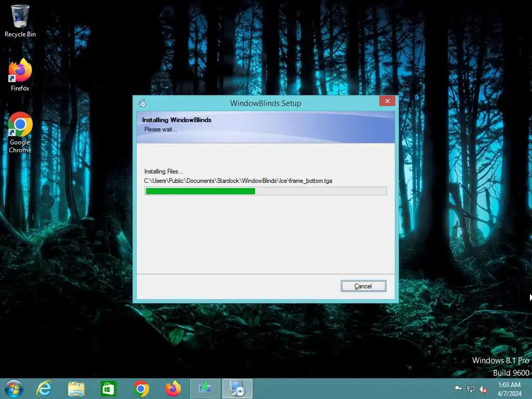Open the Windows Store taskbar icon
Viewport: 532px width, 399px height.
click(x=108, y=389)
